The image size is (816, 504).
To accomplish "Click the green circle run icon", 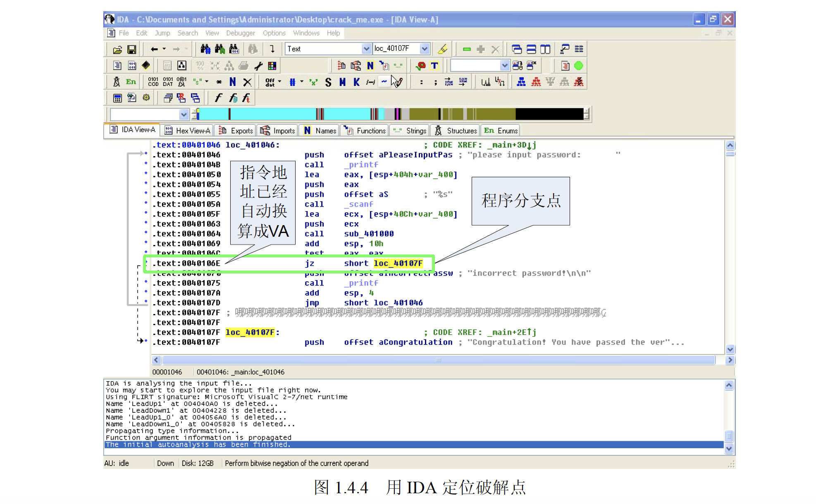I will click(x=579, y=66).
